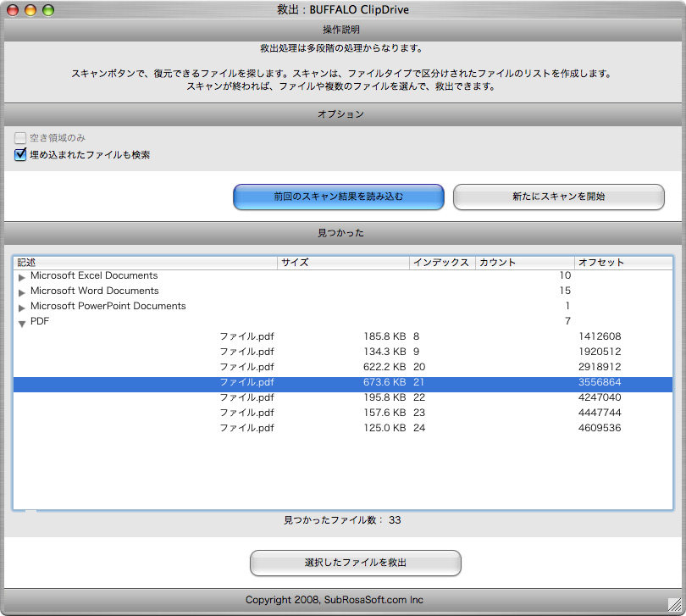Select the 134.3 KB PDF file row

click(343, 352)
